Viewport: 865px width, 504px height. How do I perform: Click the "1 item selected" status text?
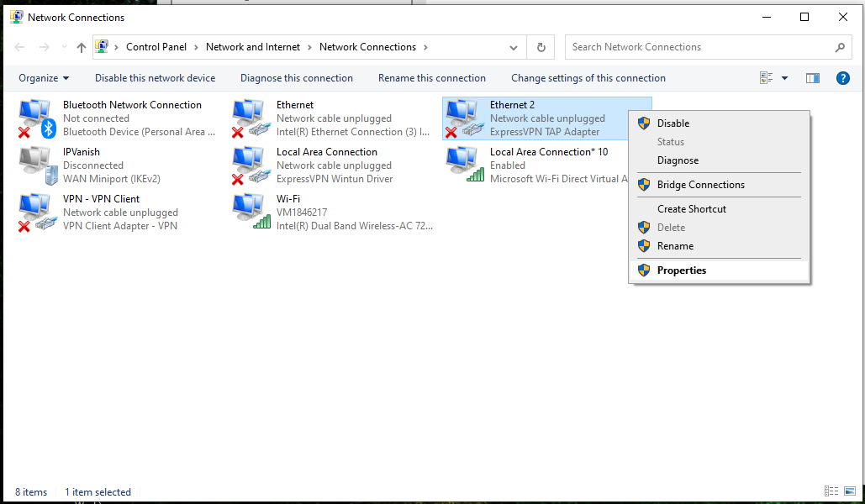pos(98,492)
